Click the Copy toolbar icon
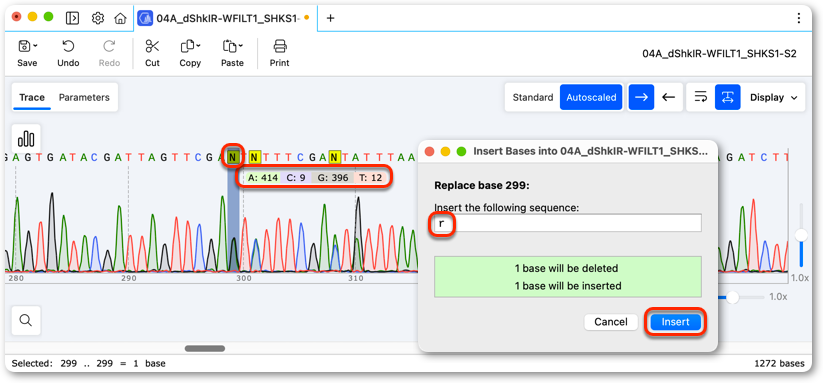 187,46
